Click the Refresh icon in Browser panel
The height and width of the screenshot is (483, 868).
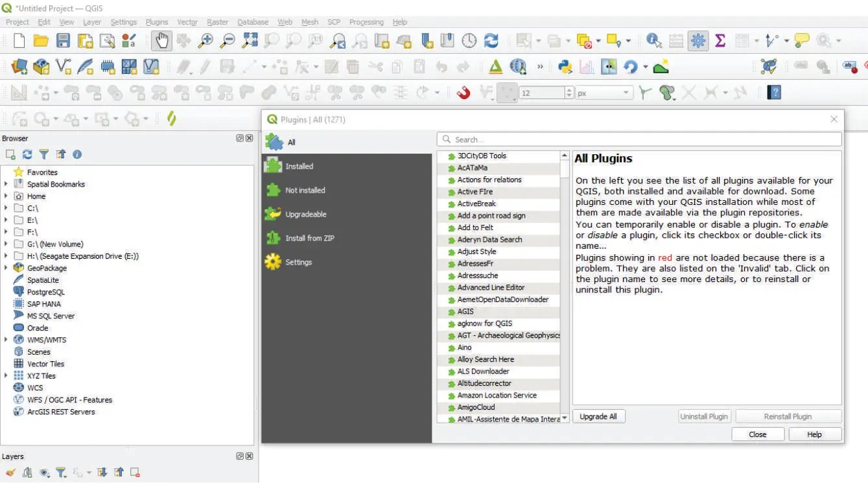27,154
